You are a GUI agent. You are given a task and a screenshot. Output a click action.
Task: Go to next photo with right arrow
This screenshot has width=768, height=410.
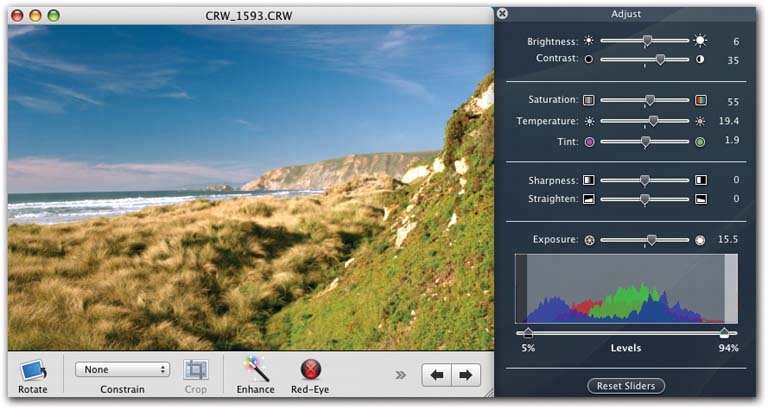tap(466, 375)
